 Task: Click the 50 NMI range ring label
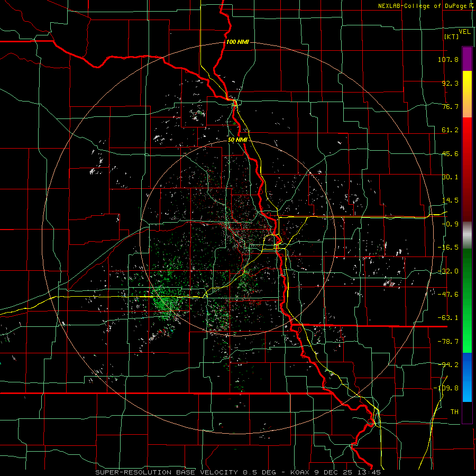238,140
